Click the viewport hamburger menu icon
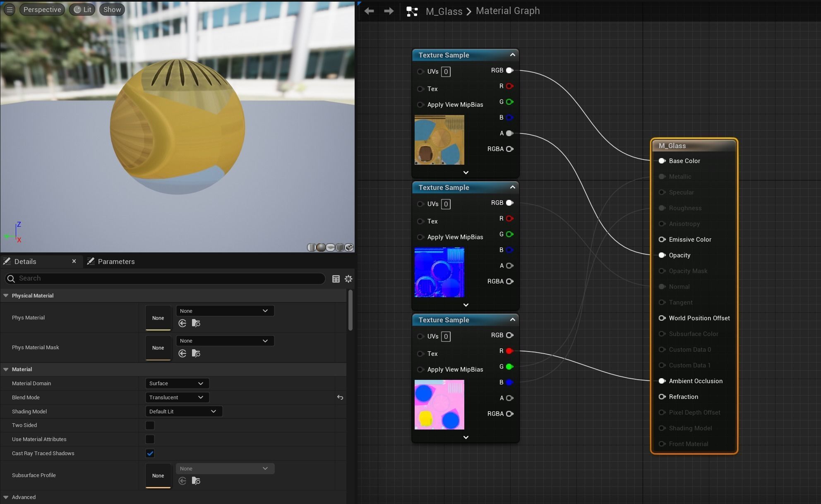 click(10, 10)
